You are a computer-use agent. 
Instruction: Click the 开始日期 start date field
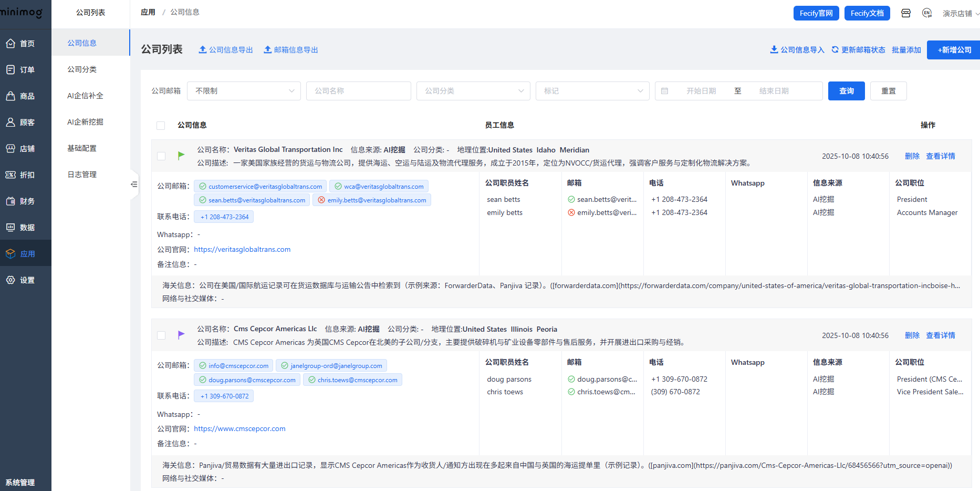[701, 91]
